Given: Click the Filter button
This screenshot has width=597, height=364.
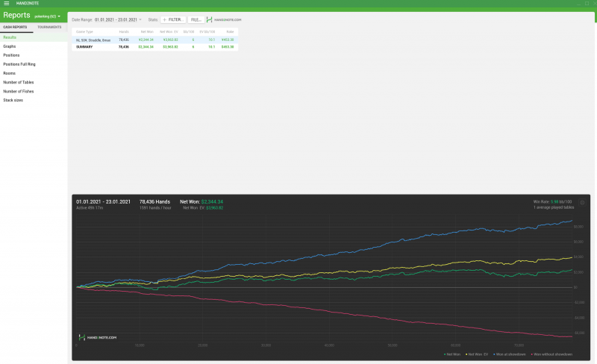Looking at the screenshot, I should point(172,19).
